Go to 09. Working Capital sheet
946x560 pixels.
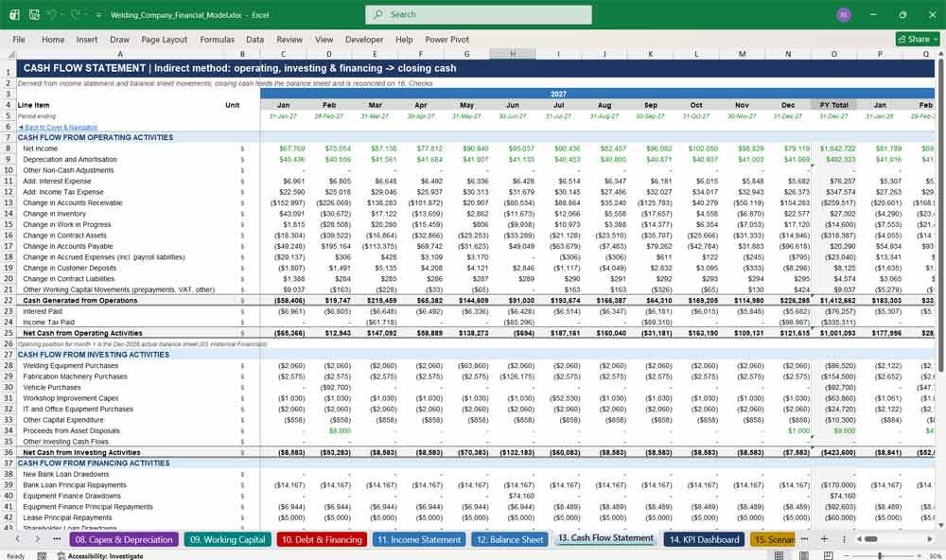227,539
